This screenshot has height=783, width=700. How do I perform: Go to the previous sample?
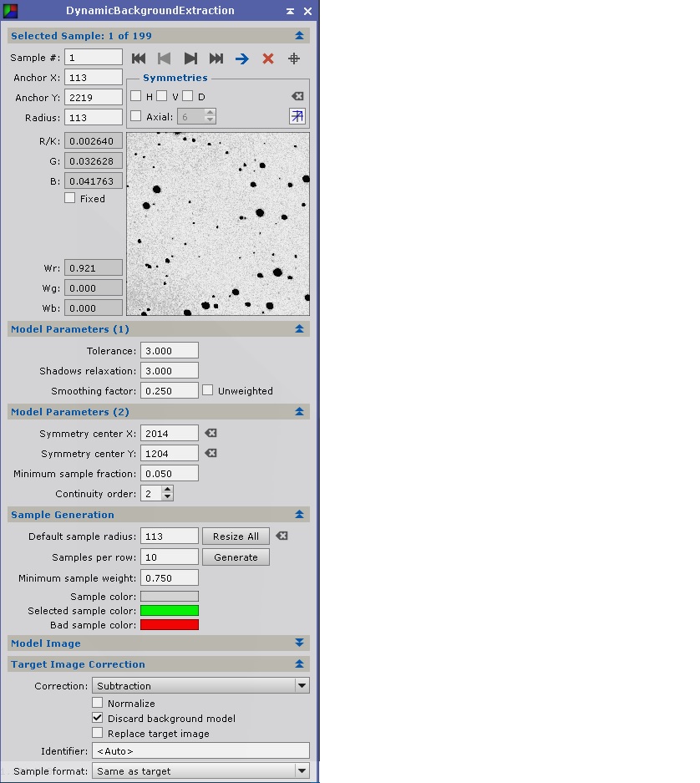tap(165, 58)
